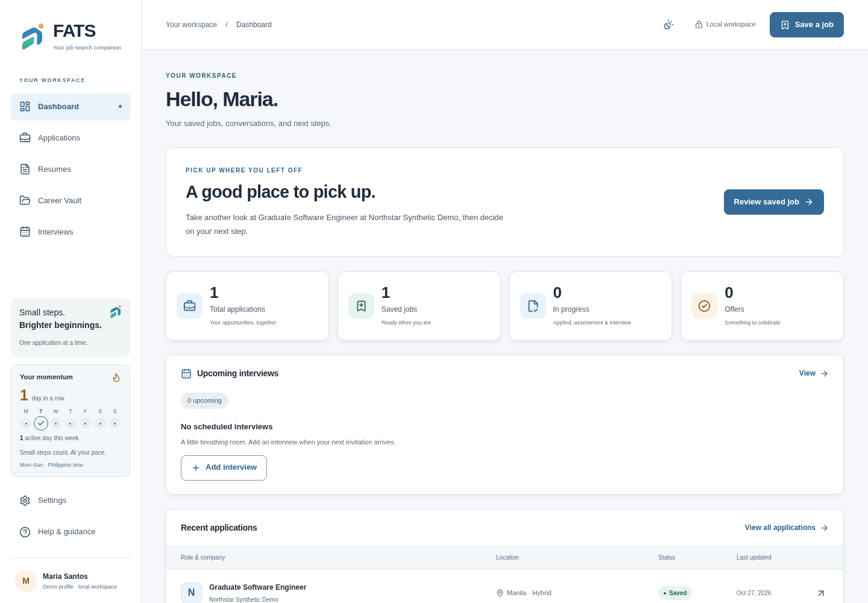The width and height of the screenshot is (868, 603).
Task: Open Career Vault in the sidebar
Action: tap(71, 201)
